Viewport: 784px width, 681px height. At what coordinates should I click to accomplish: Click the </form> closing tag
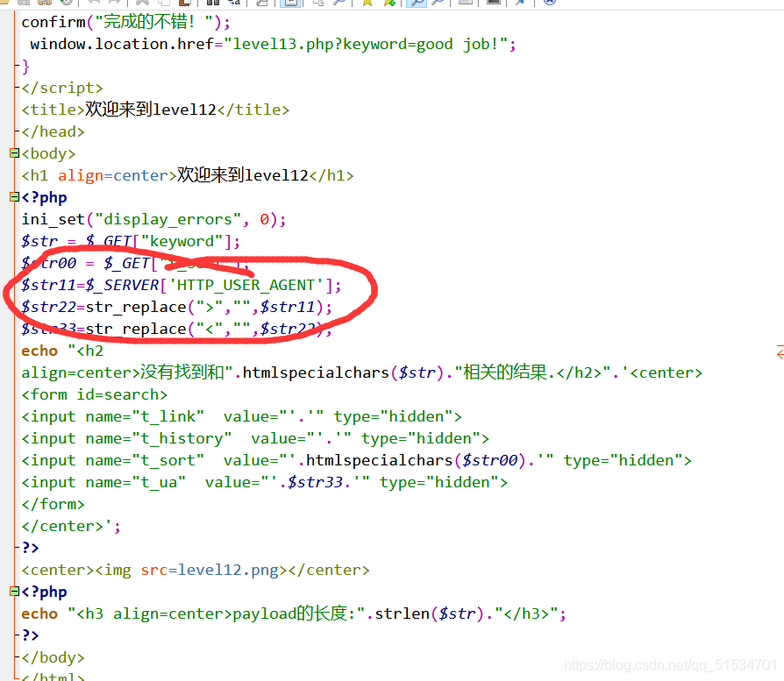(x=53, y=504)
